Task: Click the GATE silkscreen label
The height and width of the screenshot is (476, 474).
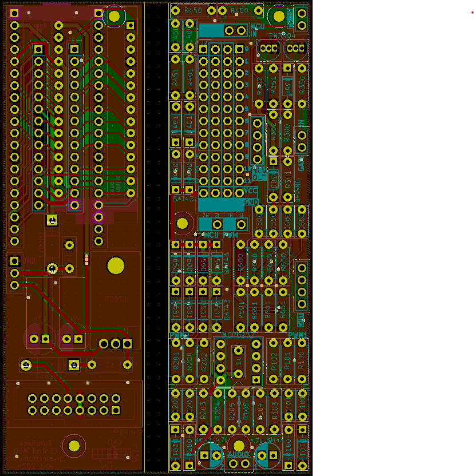Action: [301, 164]
